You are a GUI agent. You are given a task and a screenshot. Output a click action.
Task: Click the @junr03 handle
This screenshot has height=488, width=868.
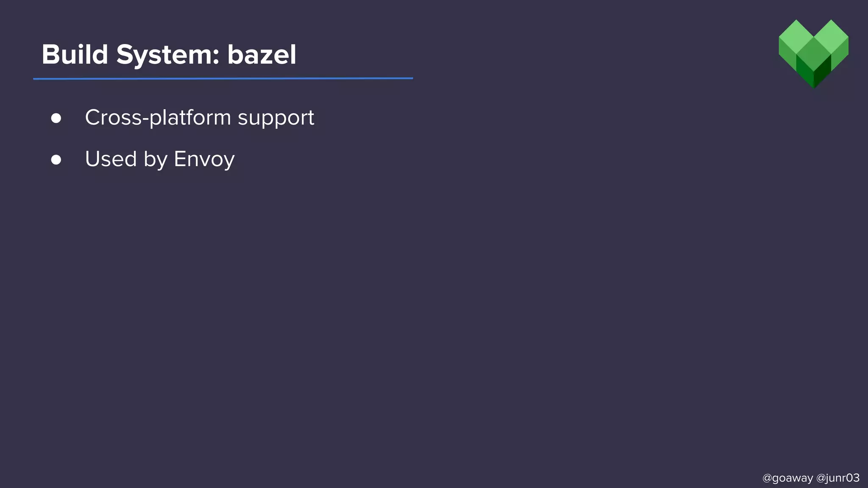coord(837,478)
